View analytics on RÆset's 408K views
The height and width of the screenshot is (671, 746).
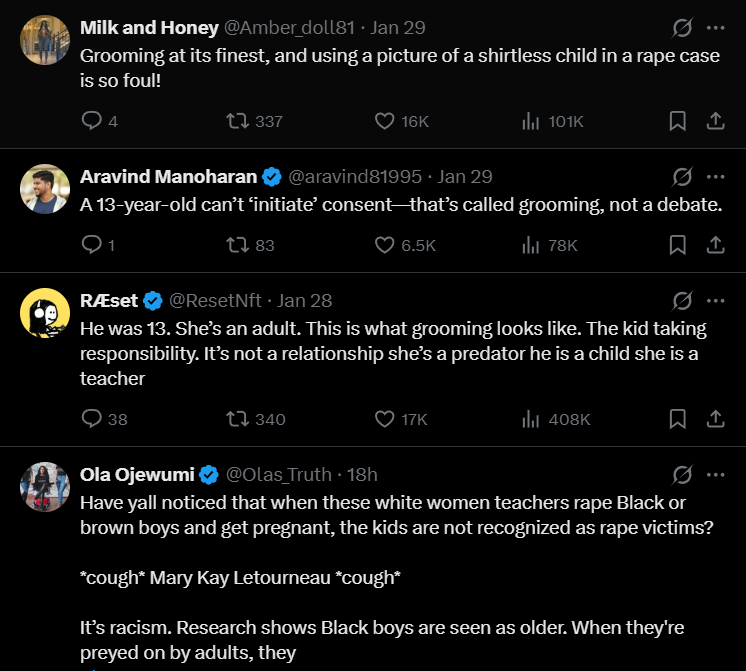[531, 419]
